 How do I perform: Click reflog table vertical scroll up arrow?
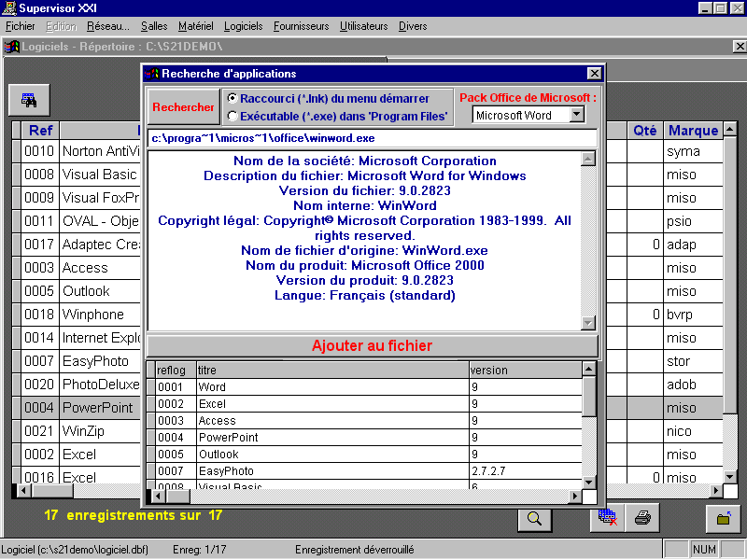(589, 369)
